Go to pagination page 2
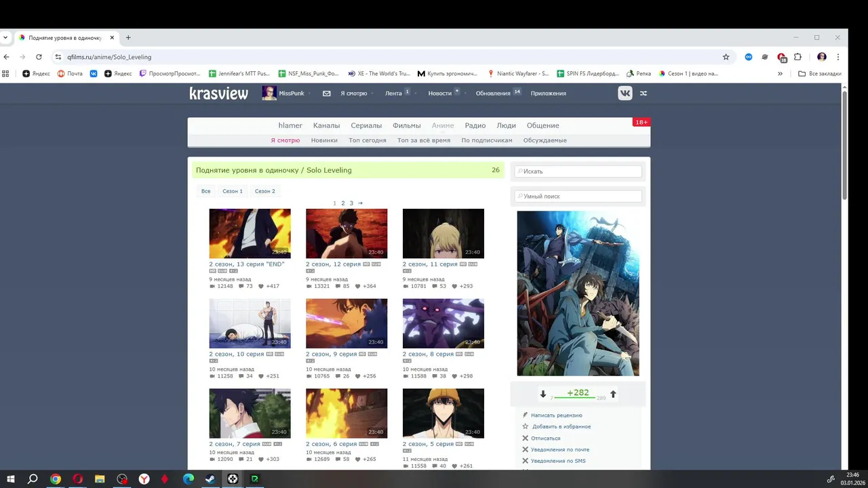868x488 pixels. pyautogui.click(x=342, y=203)
